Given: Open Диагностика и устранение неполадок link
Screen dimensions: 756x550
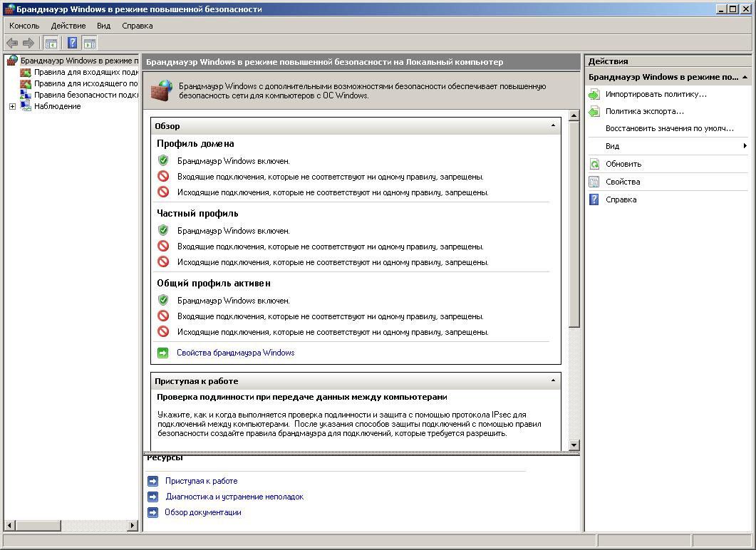Looking at the screenshot, I should pyautogui.click(x=234, y=497).
